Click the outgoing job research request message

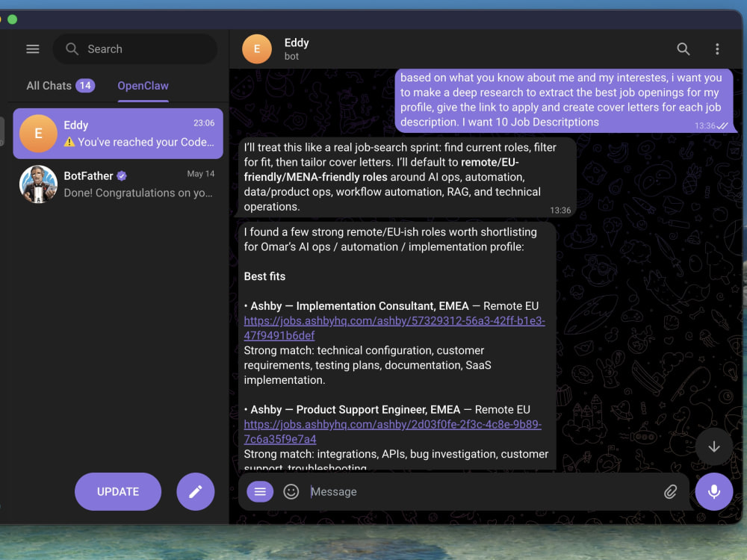pyautogui.click(x=564, y=101)
